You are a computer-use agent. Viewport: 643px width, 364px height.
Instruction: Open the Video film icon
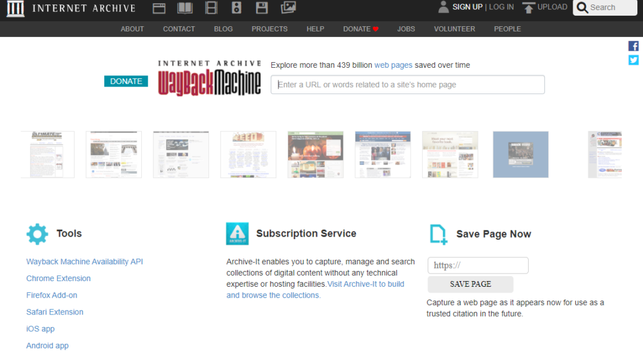[x=211, y=8]
